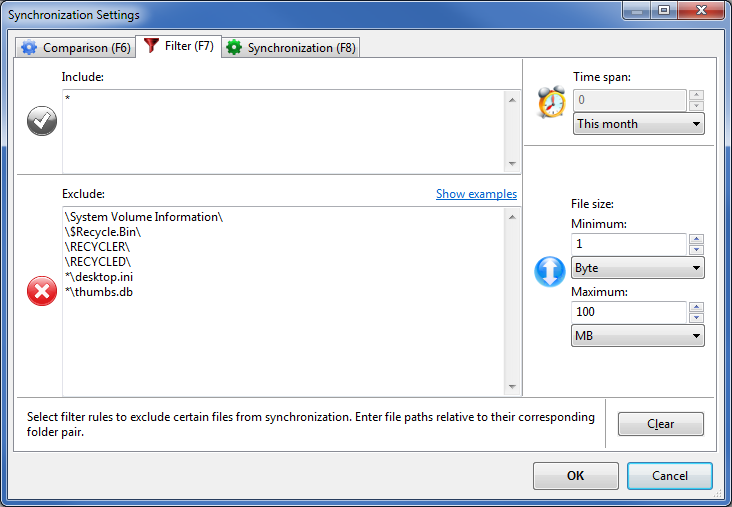Click the \RECYCLER\ exclude entry
Image resolution: width=732 pixels, height=507 pixels.
coord(97,247)
